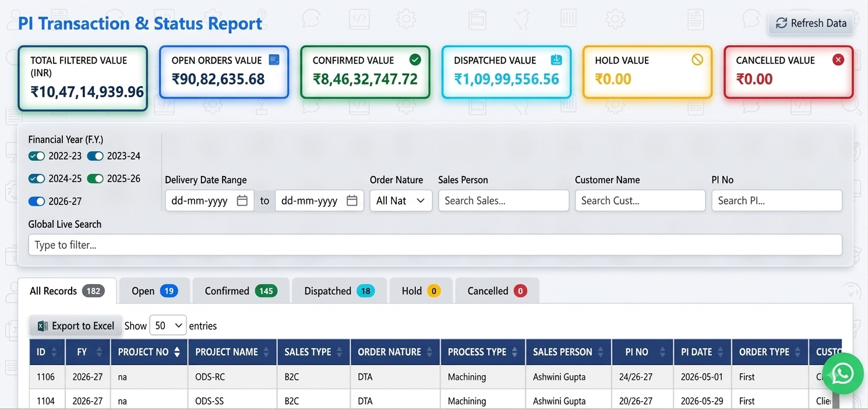Image resolution: width=868 pixels, height=410 pixels.
Task: Click the calendar icon in start delivery date
Action: [x=242, y=200]
